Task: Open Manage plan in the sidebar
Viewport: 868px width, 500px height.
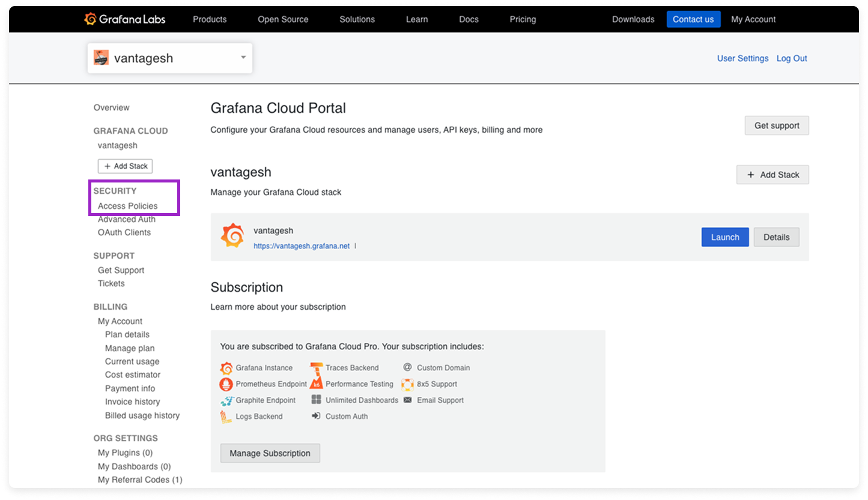Action: (x=130, y=348)
